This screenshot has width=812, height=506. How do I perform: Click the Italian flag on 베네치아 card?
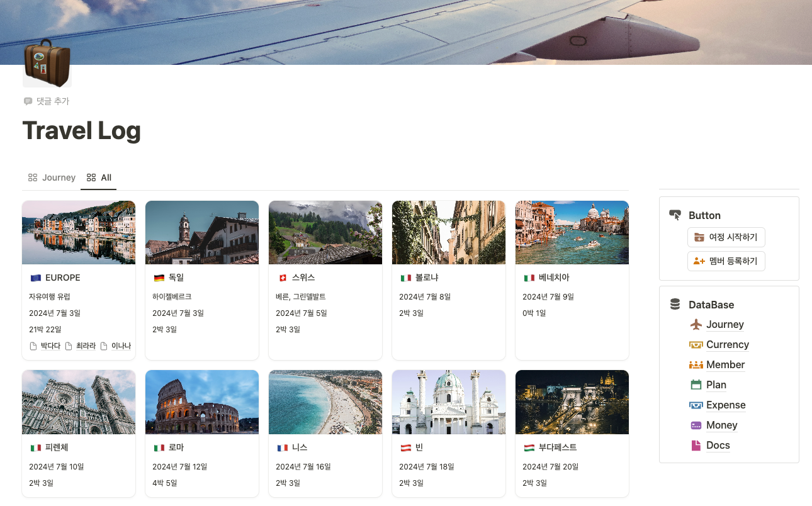point(529,278)
